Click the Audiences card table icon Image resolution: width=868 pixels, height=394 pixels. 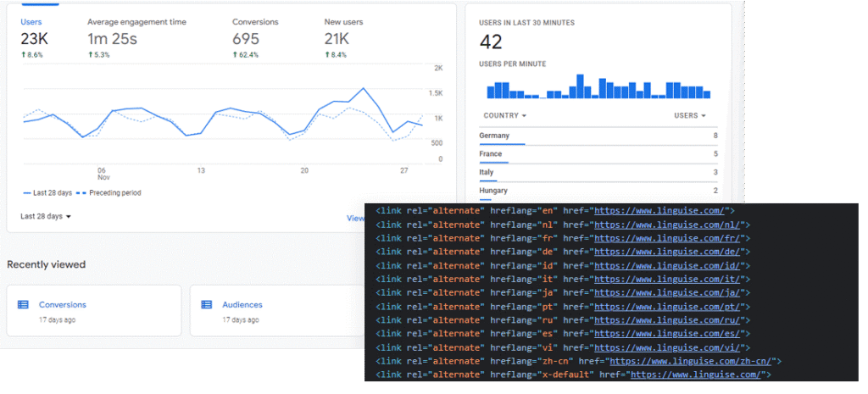tap(206, 304)
